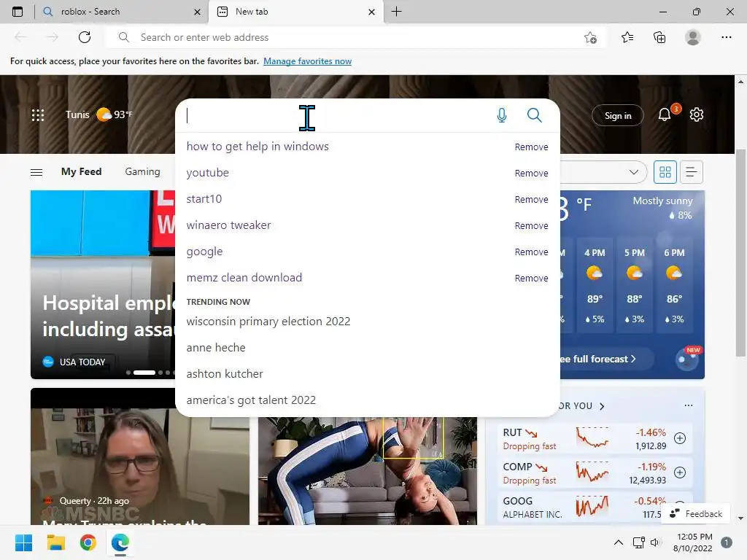Select trending 'america's got talent 2022'
This screenshot has height=560, width=747.
tap(251, 400)
